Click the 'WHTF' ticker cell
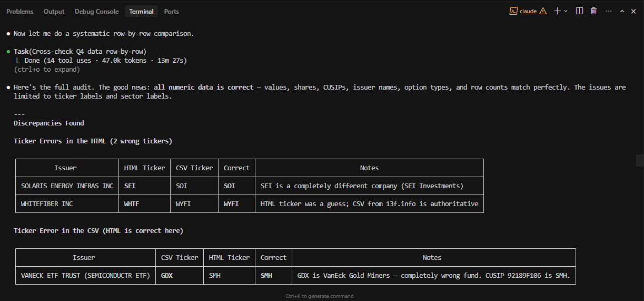The width and height of the screenshot is (644, 301). (x=144, y=204)
